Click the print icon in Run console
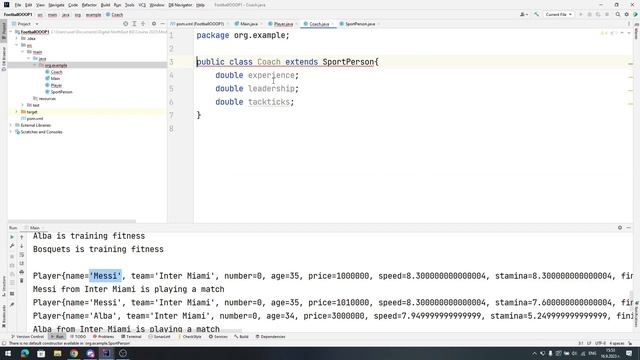Screen dimensions: 640x360 (22, 272)
